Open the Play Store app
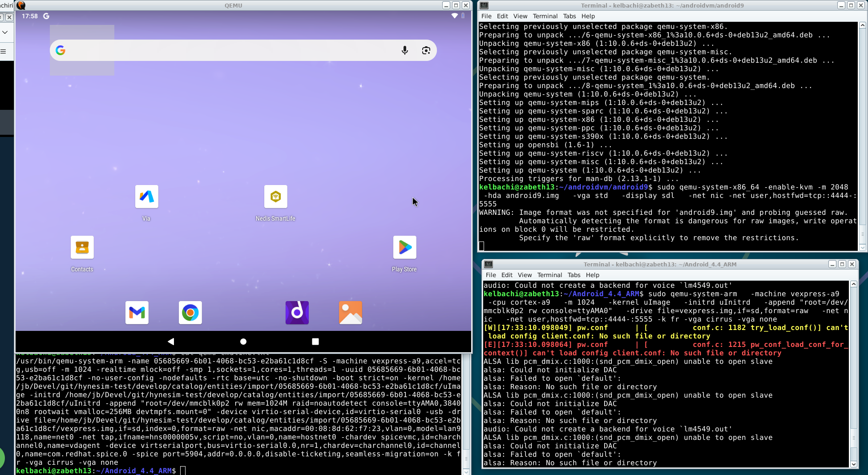The width and height of the screenshot is (868, 475). click(404, 247)
